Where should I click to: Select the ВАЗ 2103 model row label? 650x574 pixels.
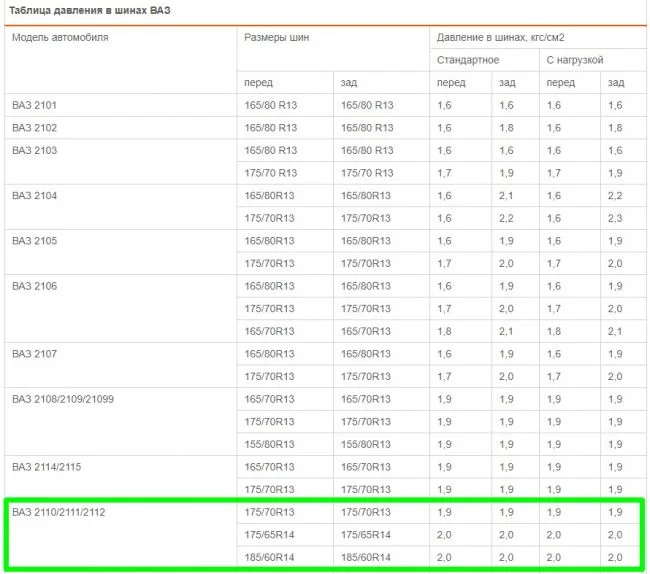(x=35, y=150)
